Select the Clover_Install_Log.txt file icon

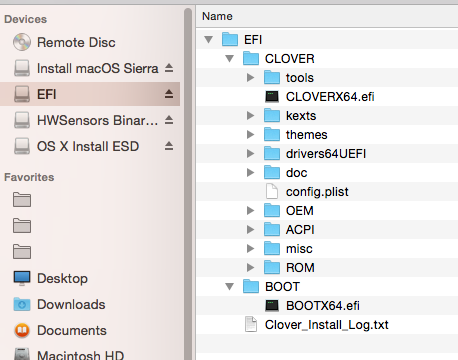click(251, 325)
